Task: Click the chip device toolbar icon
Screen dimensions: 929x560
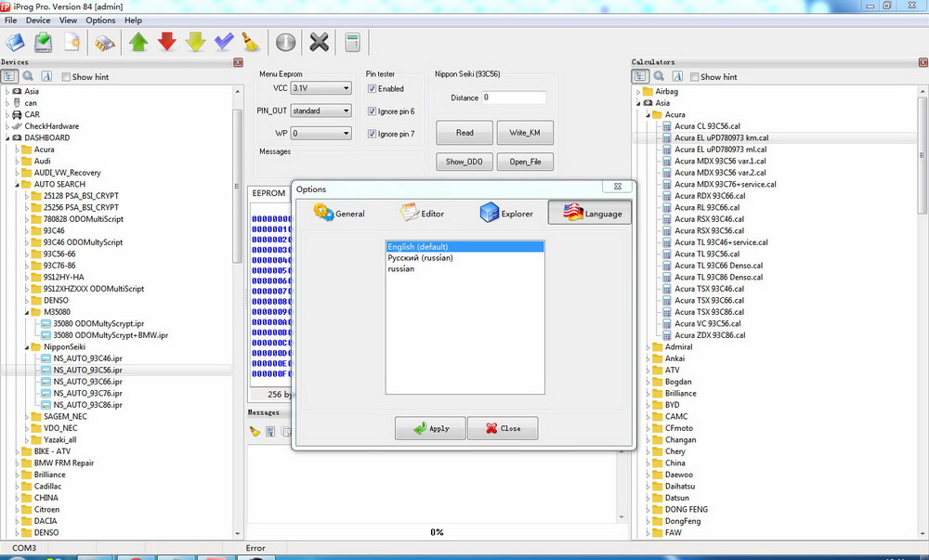Action: [x=104, y=43]
